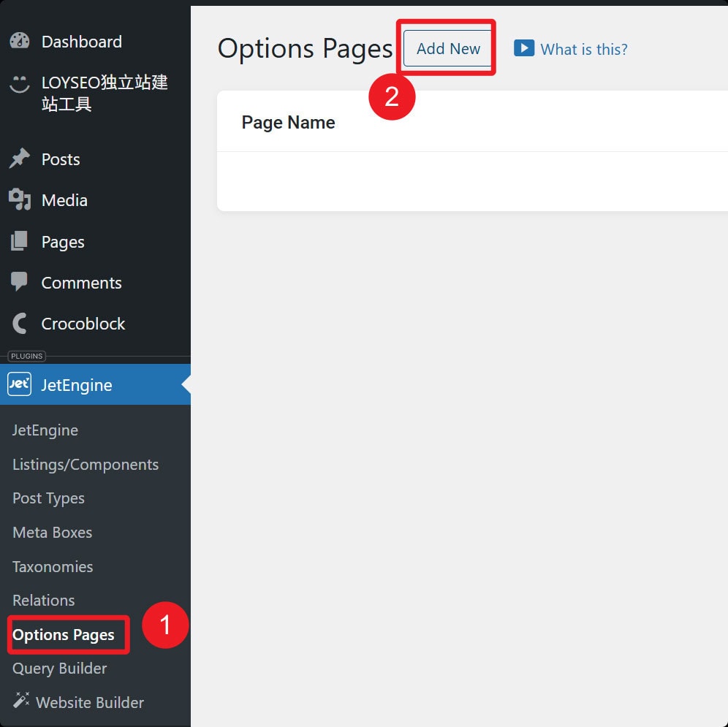Open Relations submenu entry
The height and width of the screenshot is (727, 728).
click(44, 601)
